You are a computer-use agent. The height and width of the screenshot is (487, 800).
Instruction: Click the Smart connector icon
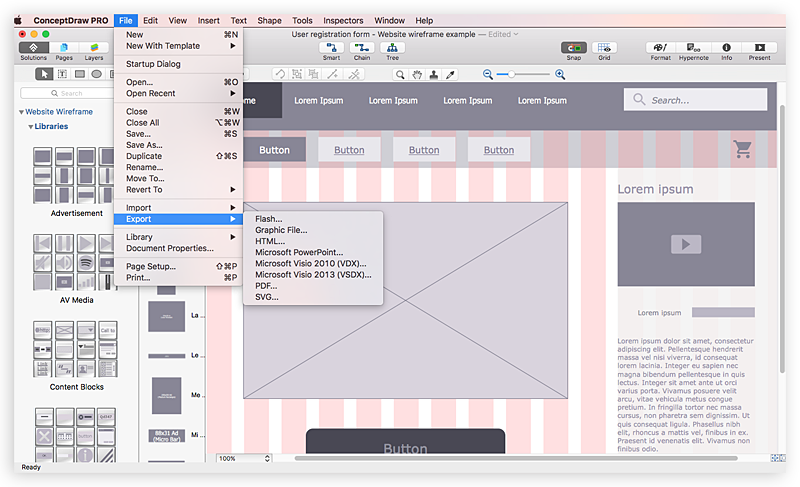click(x=331, y=48)
